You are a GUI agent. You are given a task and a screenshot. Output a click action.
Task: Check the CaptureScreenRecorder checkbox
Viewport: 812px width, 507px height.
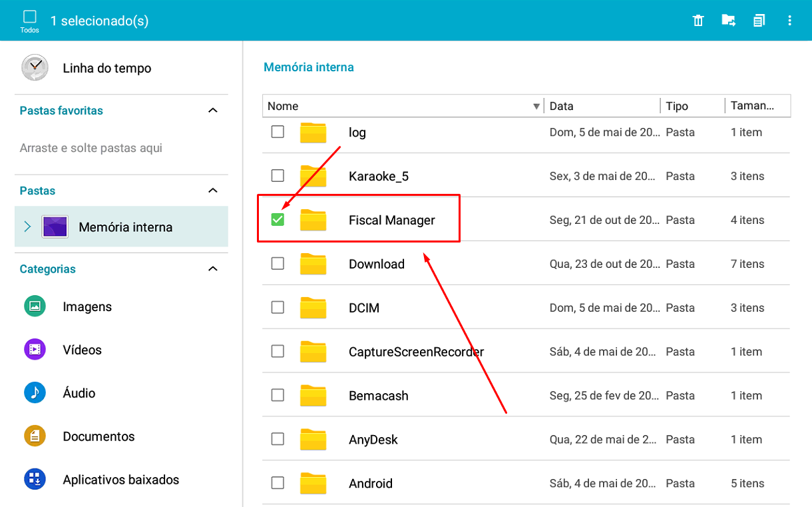coord(278,351)
